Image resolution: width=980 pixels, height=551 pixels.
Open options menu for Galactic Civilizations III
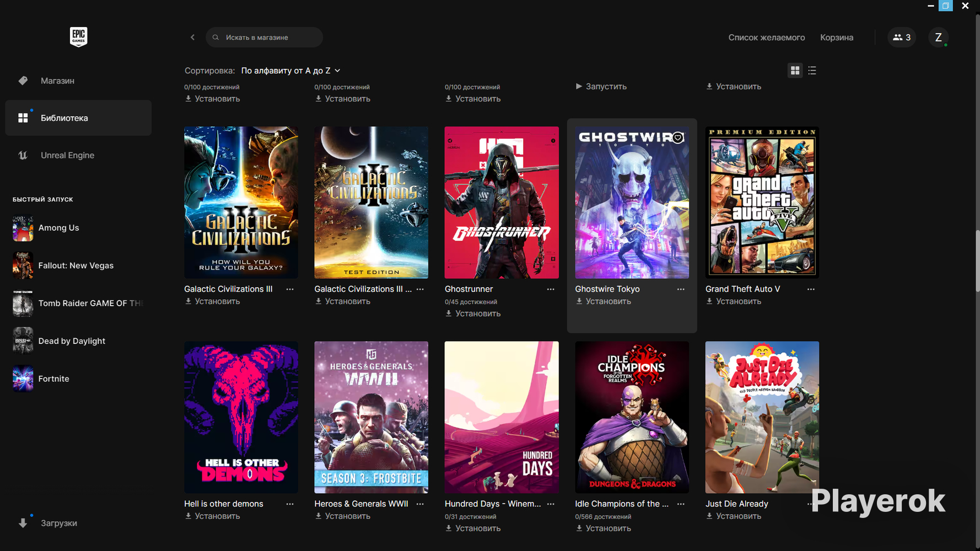(290, 289)
